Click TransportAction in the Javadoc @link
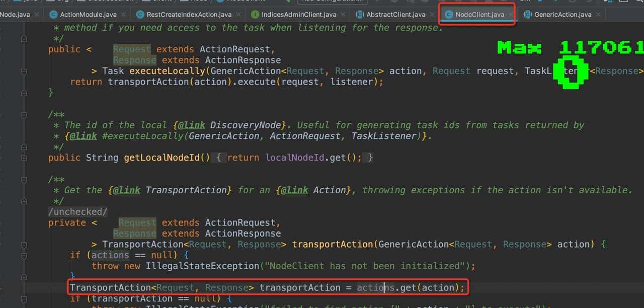Image resolution: width=644 pixels, height=308 pixels. tap(188, 190)
